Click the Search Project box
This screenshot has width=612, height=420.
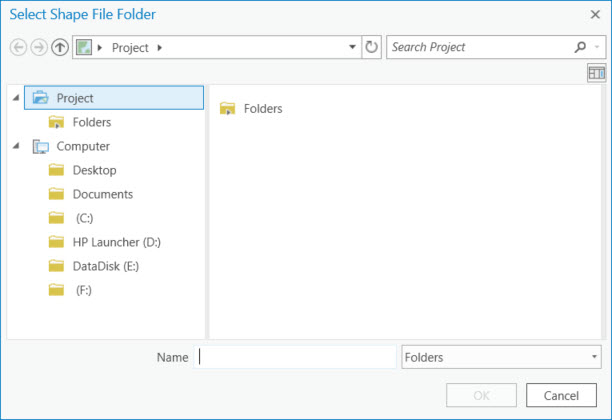[x=480, y=47]
